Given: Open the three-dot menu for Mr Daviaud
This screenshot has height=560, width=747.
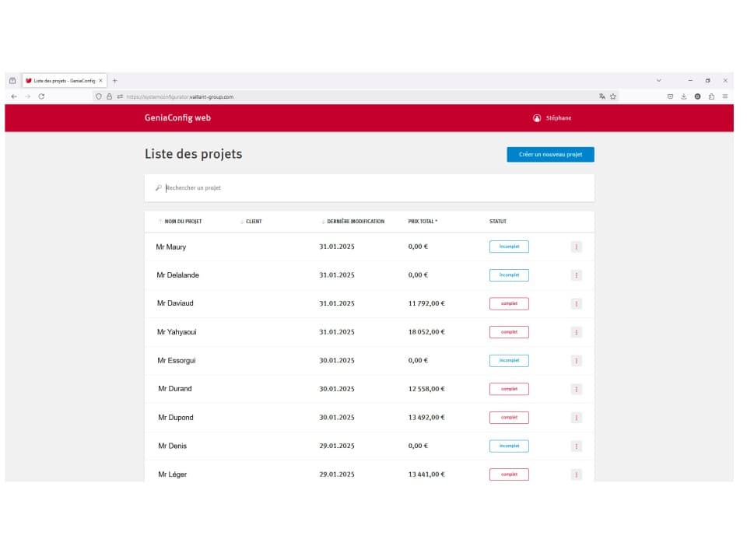Looking at the screenshot, I should [576, 303].
